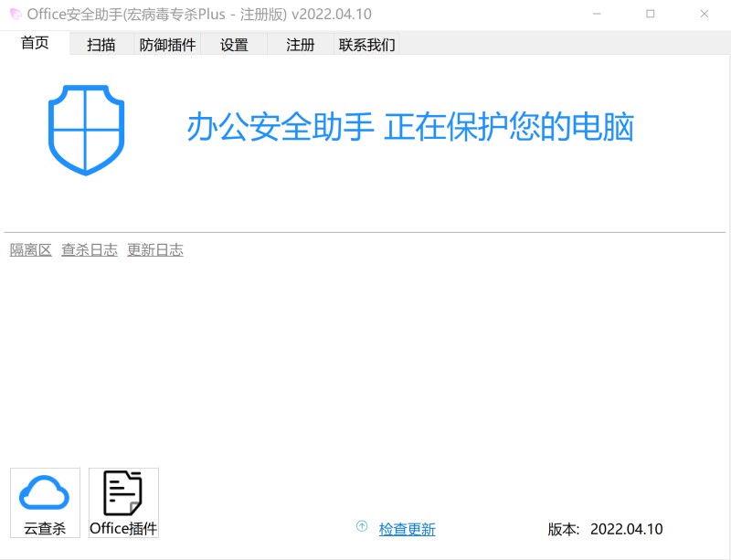Open the 隔离区 quarantine area
The height and width of the screenshot is (560, 731).
point(29,249)
